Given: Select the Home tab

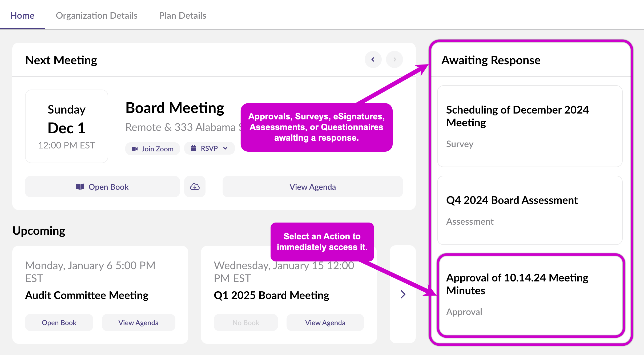Looking at the screenshot, I should pyautogui.click(x=22, y=15).
